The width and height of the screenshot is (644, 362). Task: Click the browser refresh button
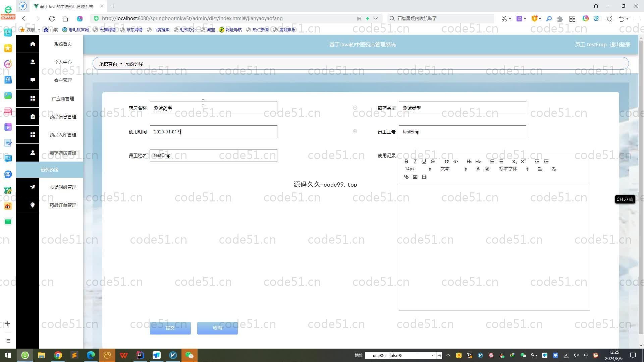point(52,18)
